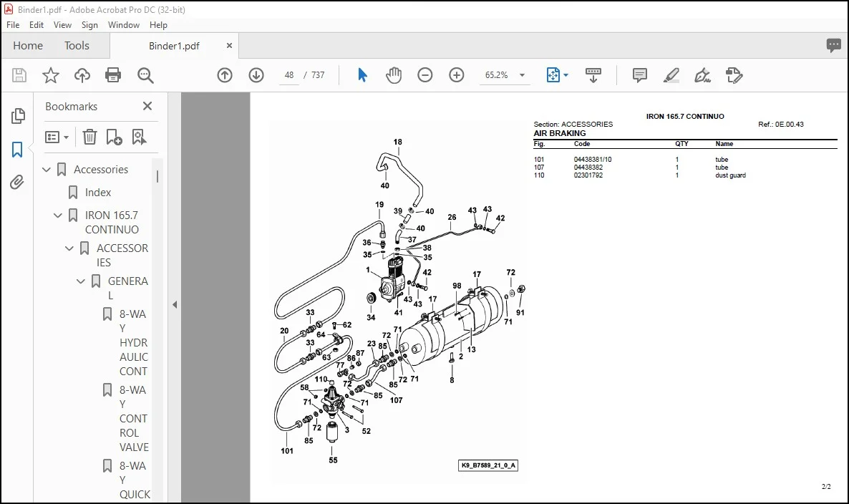The width and height of the screenshot is (849, 504).
Task: Click the zoom level field 65.2%
Action: click(497, 75)
